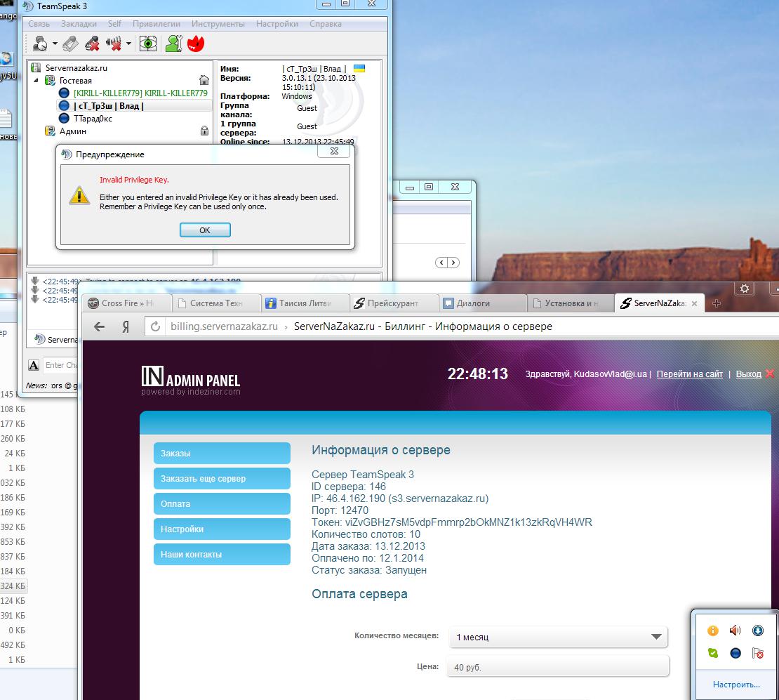Select user ТТарад0кс in channel tree
Screen dimensions: 779x700
coord(93,119)
